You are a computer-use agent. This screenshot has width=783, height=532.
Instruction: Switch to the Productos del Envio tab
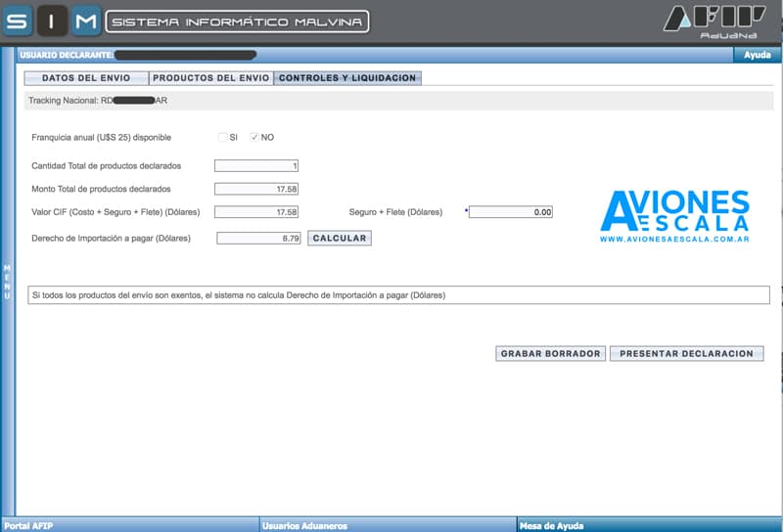pyautogui.click(x=210, y=78)
